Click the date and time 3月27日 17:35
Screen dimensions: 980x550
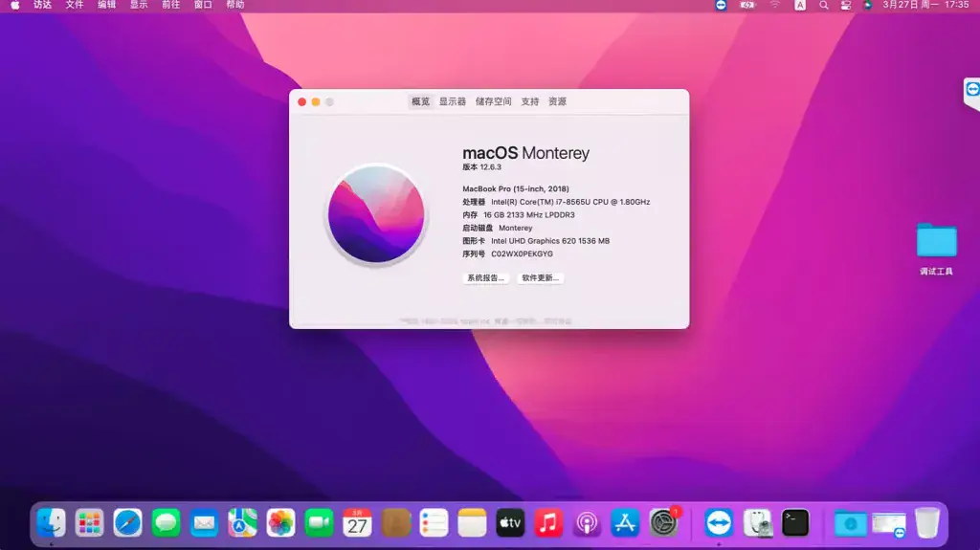[x=925, y=5]
